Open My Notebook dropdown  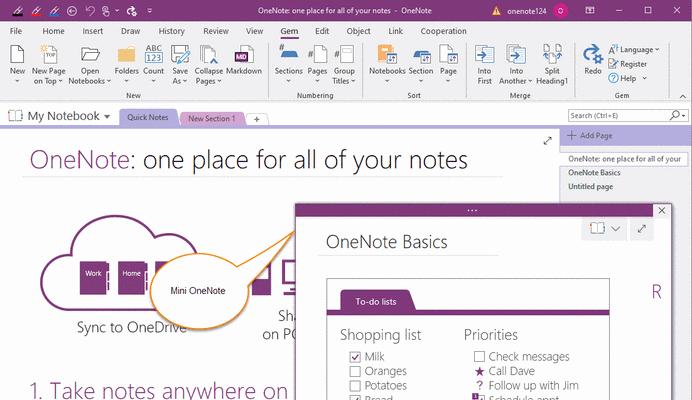pos(107,117)
